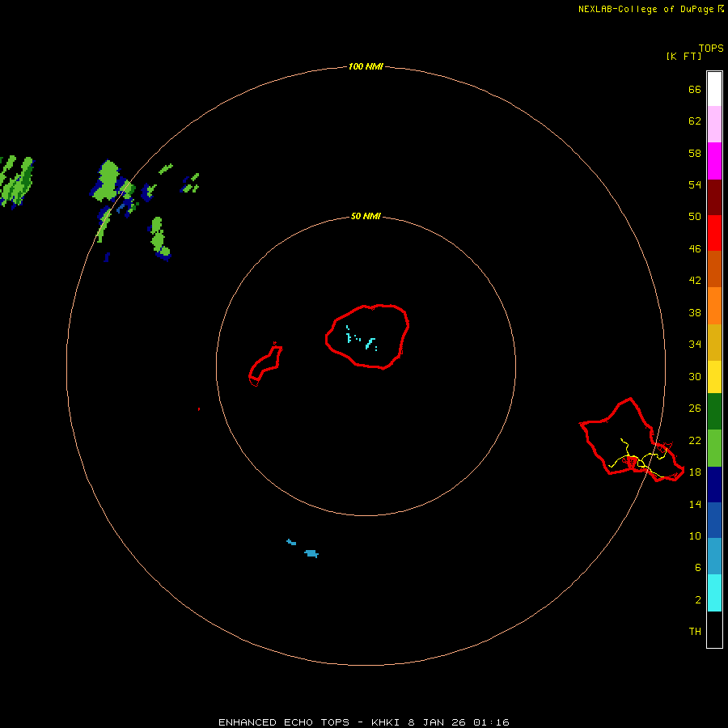Click the black TH threshold swatch
The width and height of the screenshot is (728, 728).
click(x=714, y=629)
